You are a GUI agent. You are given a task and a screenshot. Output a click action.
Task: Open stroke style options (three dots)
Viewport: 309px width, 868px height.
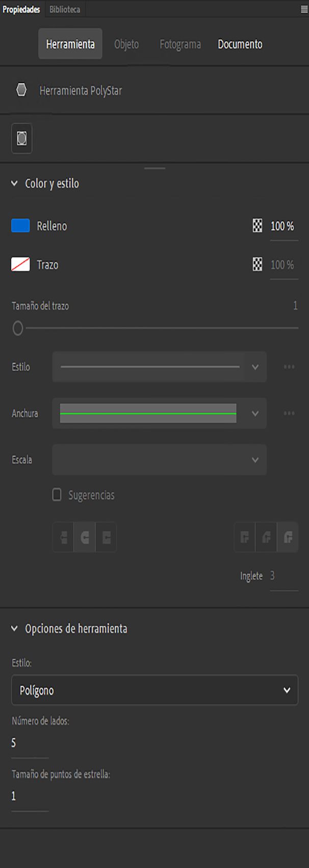289,367
